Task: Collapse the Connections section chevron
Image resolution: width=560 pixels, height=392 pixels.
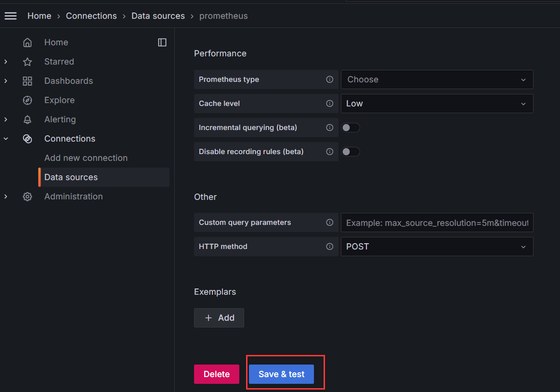Action: 6,139
